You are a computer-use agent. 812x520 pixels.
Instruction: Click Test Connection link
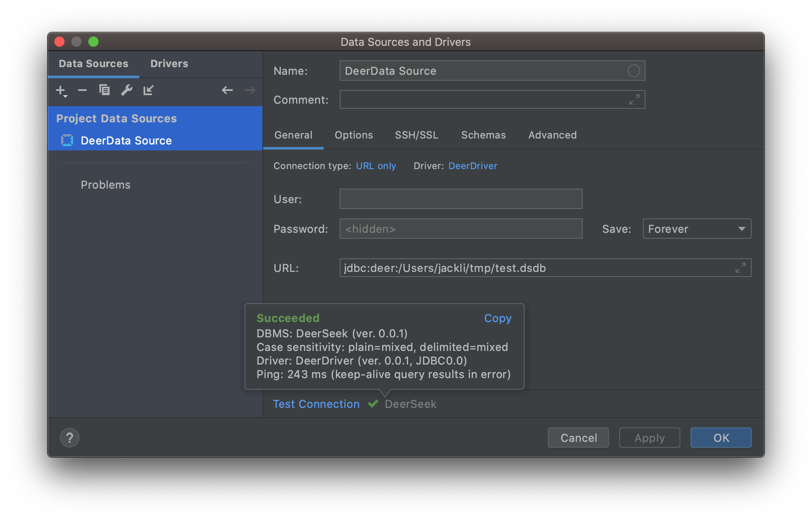click(x=316, y=404)
